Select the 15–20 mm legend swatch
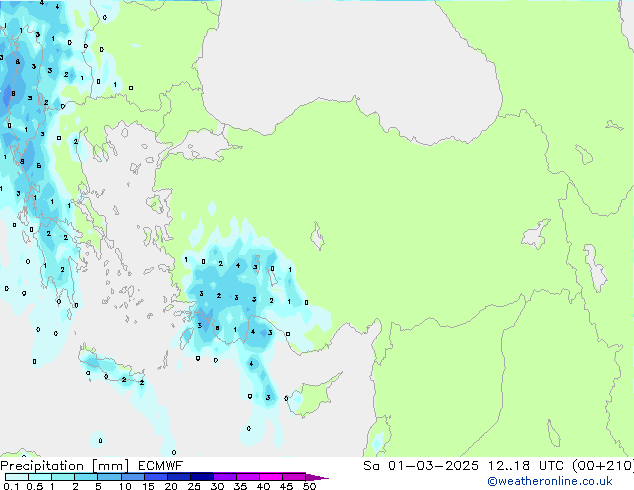634x490 pixels. (x=156, y=477)
